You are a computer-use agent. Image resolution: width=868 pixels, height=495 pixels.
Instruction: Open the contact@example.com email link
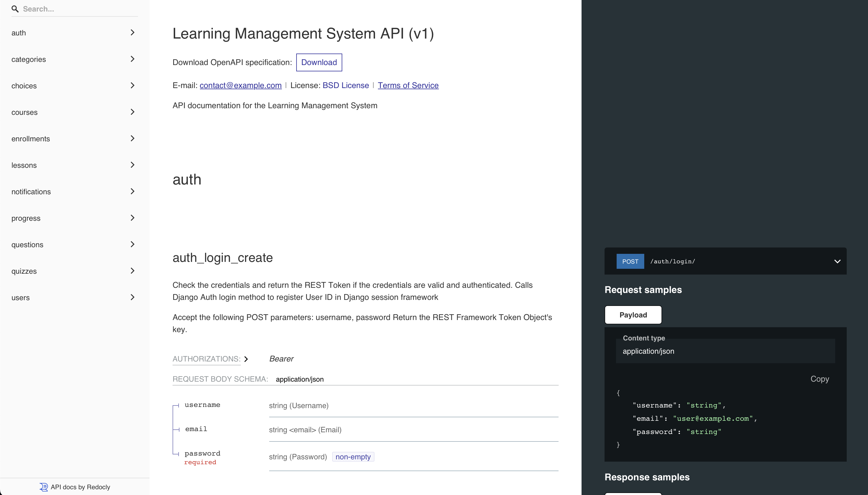coord(240,85)
